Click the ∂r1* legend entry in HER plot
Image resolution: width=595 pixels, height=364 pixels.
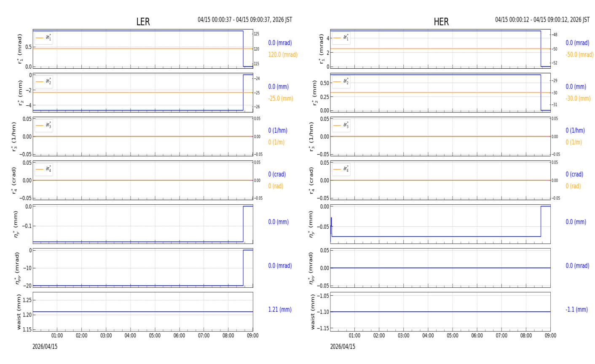point(341,38)
